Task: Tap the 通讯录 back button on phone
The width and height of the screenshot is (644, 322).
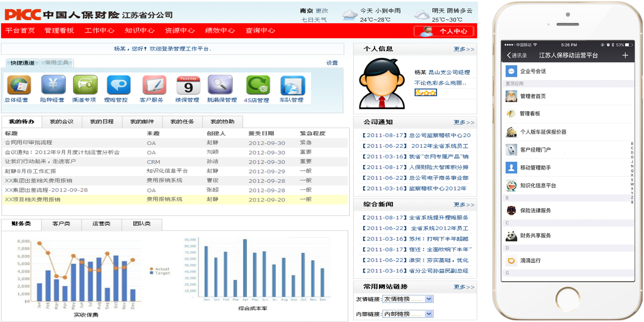Action: coord(517,55)
